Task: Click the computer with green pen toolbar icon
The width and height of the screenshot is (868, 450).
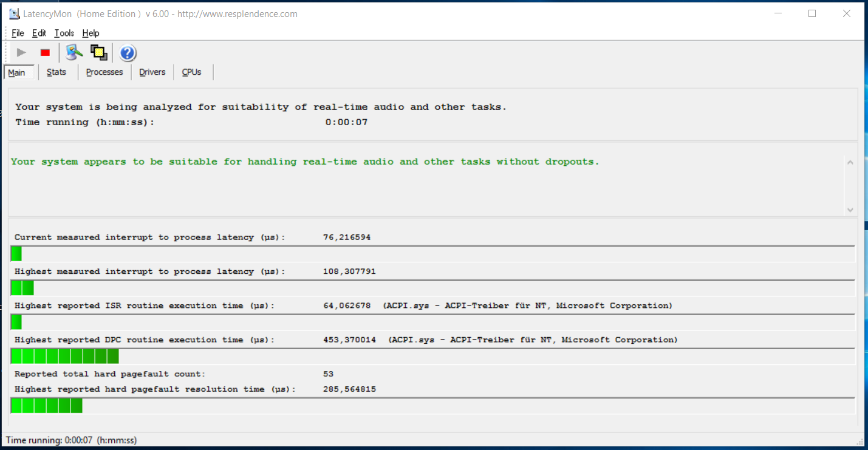Action: [x=74, y=53]
